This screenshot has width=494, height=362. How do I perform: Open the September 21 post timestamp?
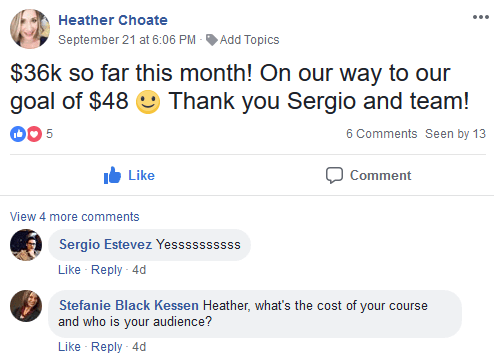(x=127, y=40)
